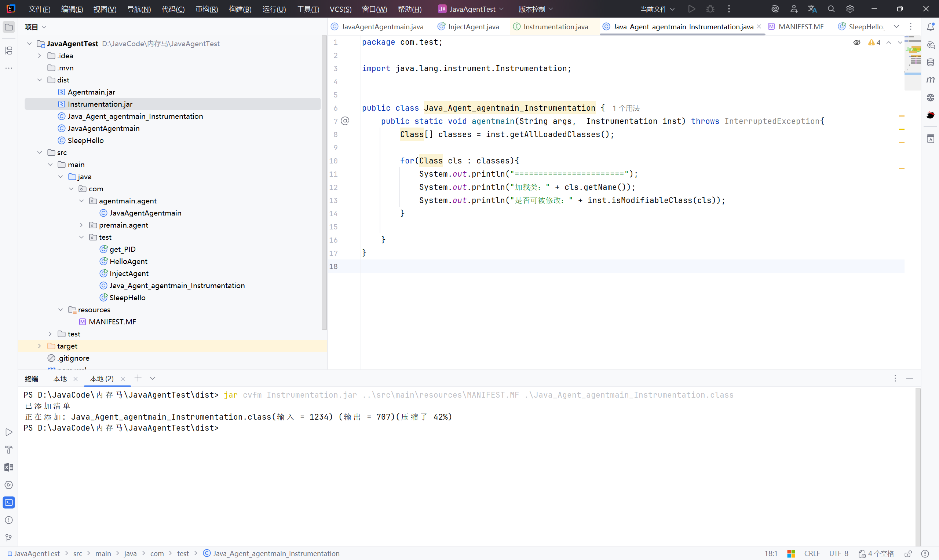The width and height of the screenshot is (939, 560).
Task: Open the Terminal tool window icon
Action: coord(9,502)
